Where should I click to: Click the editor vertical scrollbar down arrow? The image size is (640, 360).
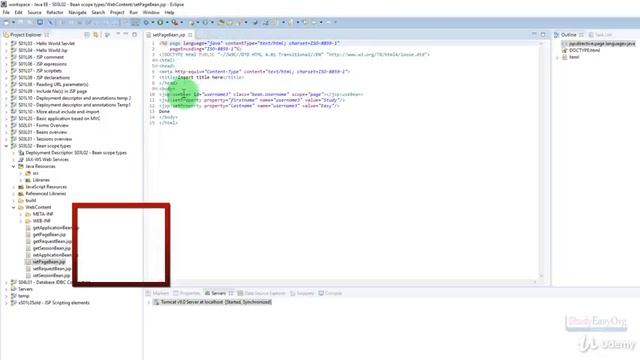point(541,276)
